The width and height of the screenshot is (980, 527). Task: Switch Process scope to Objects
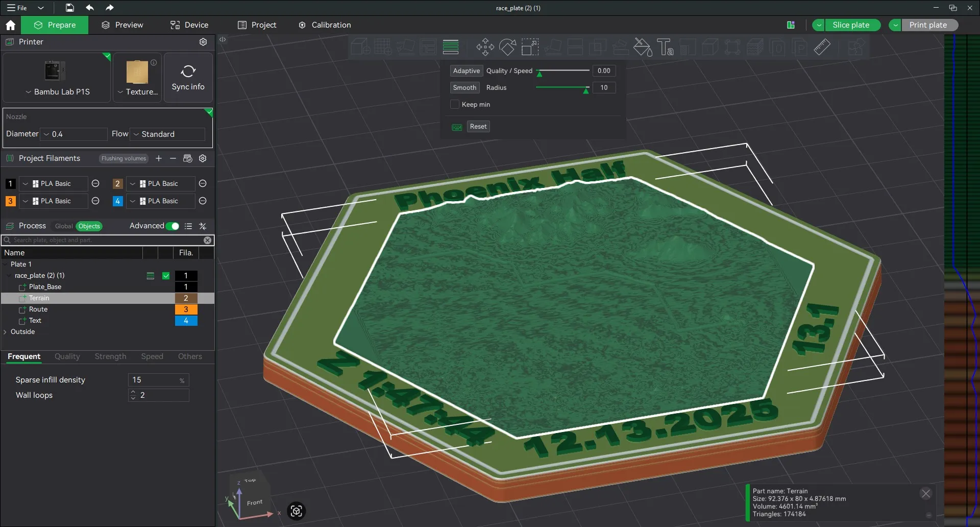click(89, 226)
